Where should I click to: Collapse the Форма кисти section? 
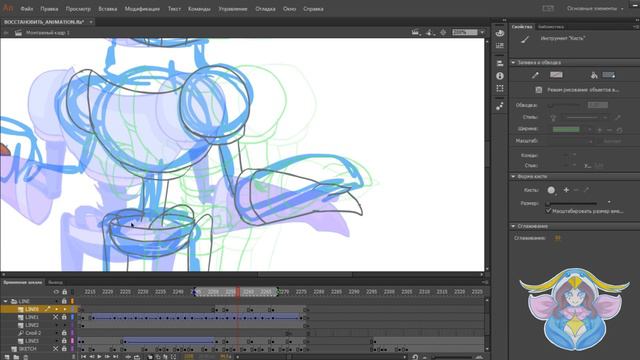pos(513,176)
